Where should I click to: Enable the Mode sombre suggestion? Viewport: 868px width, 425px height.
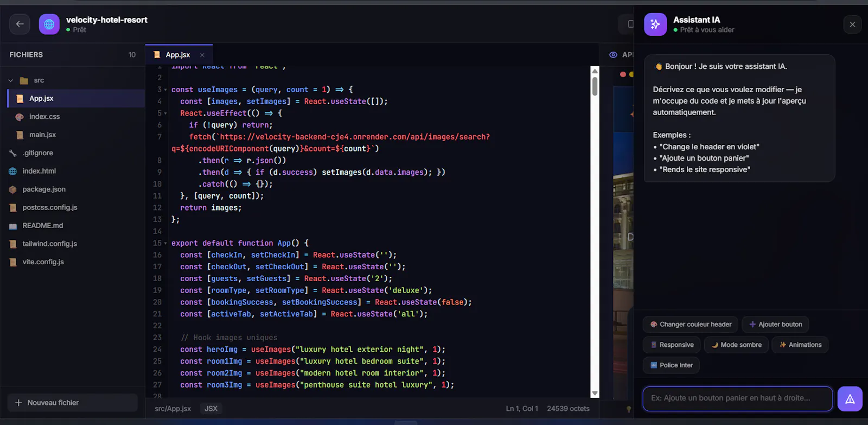pos(736,345)
